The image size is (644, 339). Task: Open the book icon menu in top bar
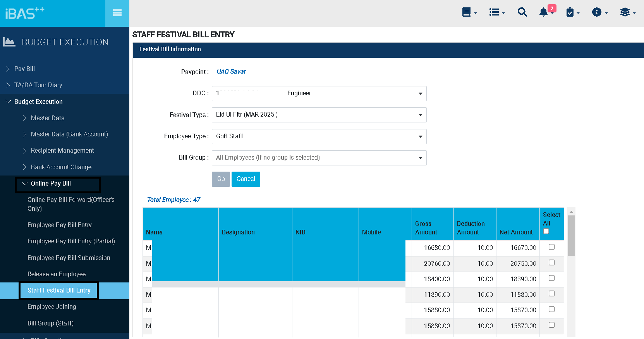[x=469, y=12]
